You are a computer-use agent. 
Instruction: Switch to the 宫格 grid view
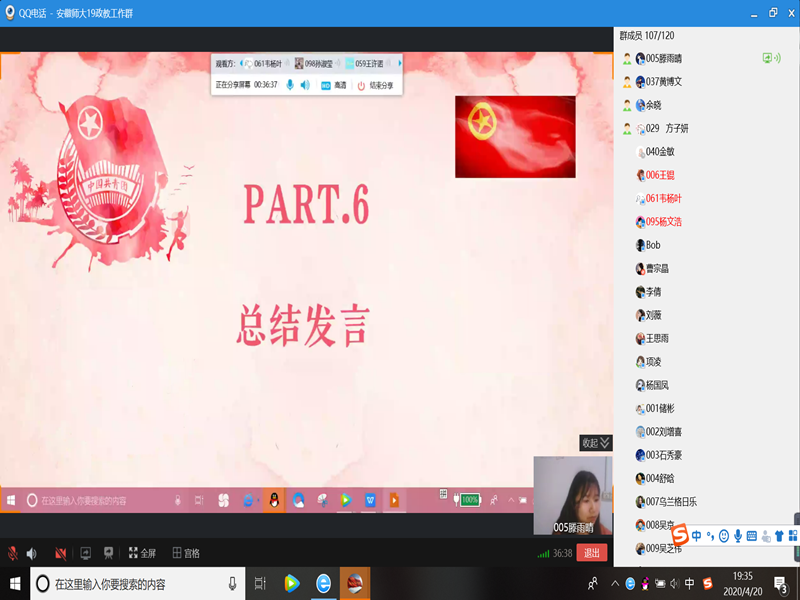click(186, 553)
